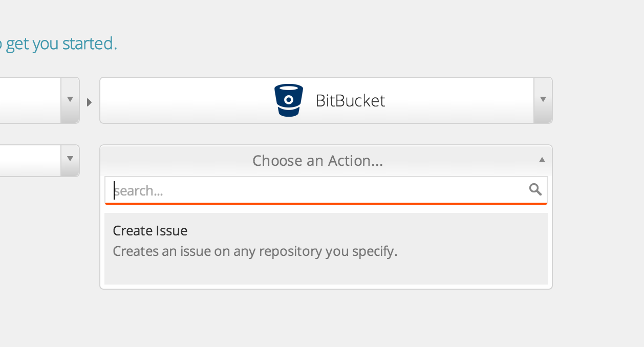644x347 pixels.
Task: Click the trigger event selector box on left
Action: 30,161
